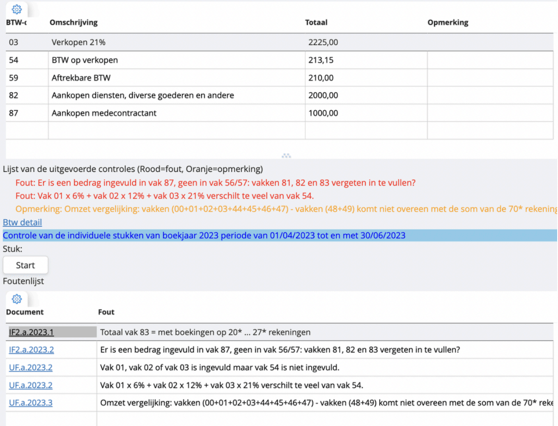Click the resize handle dots below the totals table
558x426 pixels.
pyautogui.click(x=286, y=156)
